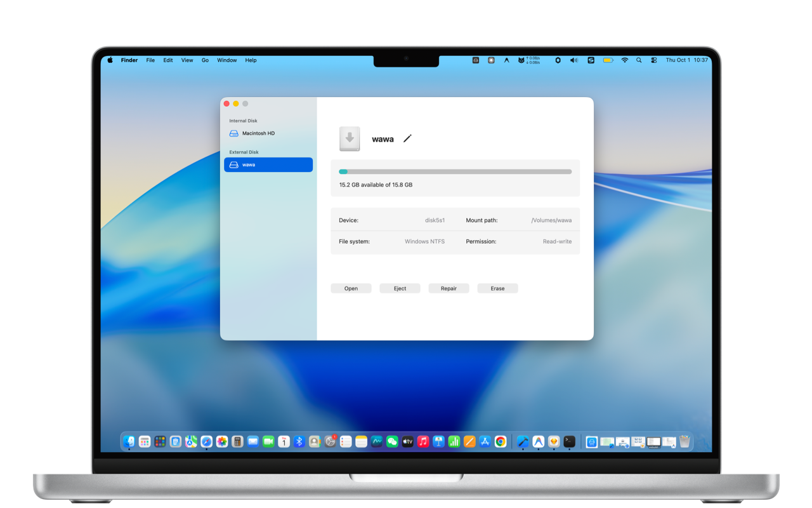
Task: Open the Edit menu
Action: point(168,60)
